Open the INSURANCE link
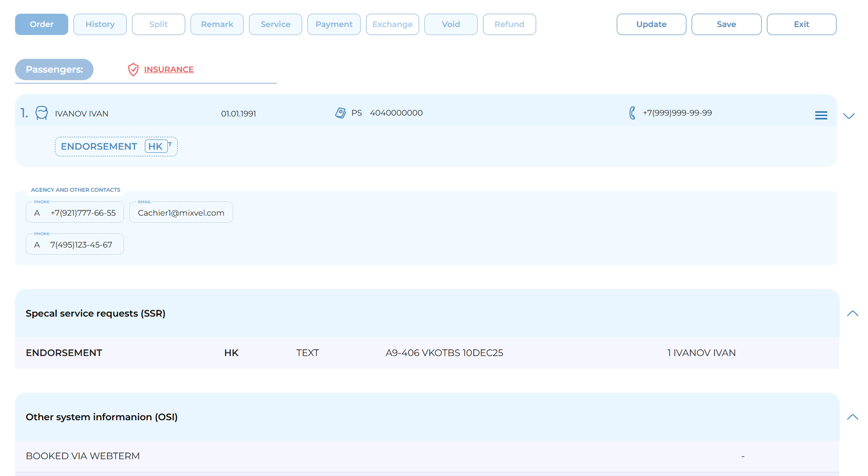This screenshot has width=868, height=476. [168, 70]
